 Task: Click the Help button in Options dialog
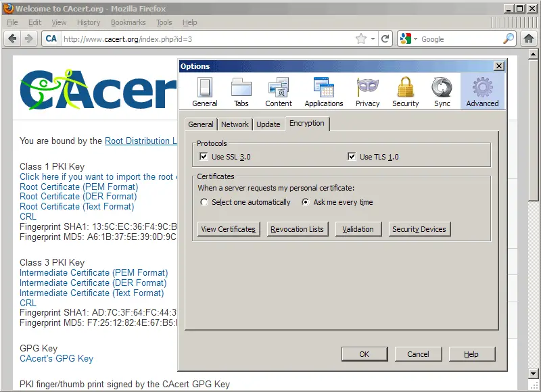471,354
